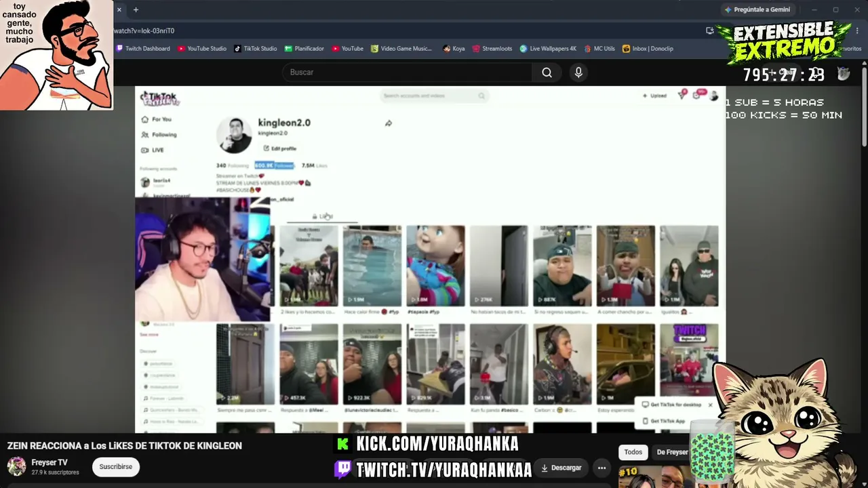Open the pool video thumbnail
Viewport: 868px width, 488px height.
pos(372,266)
